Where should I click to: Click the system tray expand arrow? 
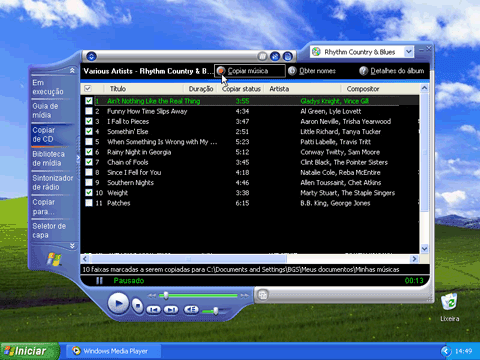tap(445, 351)
